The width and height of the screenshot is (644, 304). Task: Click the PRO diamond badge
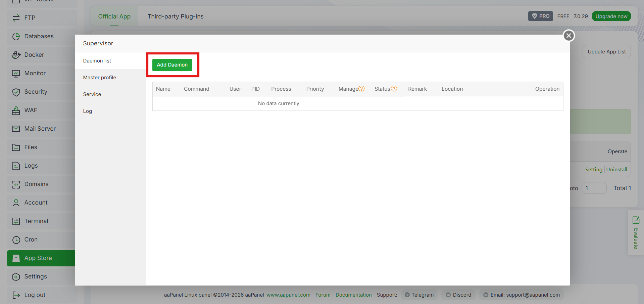tap(541, 16)
